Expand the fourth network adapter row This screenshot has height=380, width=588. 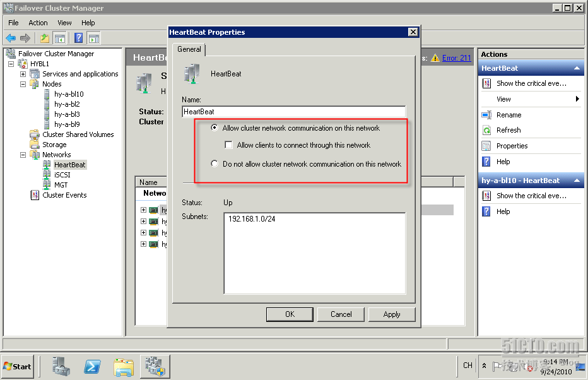pos(143,244)
